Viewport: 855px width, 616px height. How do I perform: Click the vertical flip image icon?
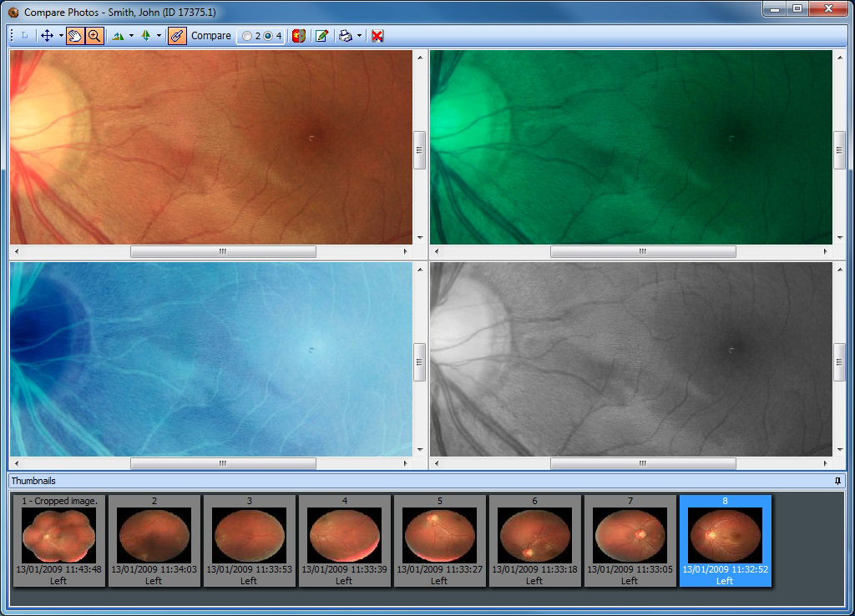(x=146, y=36)
